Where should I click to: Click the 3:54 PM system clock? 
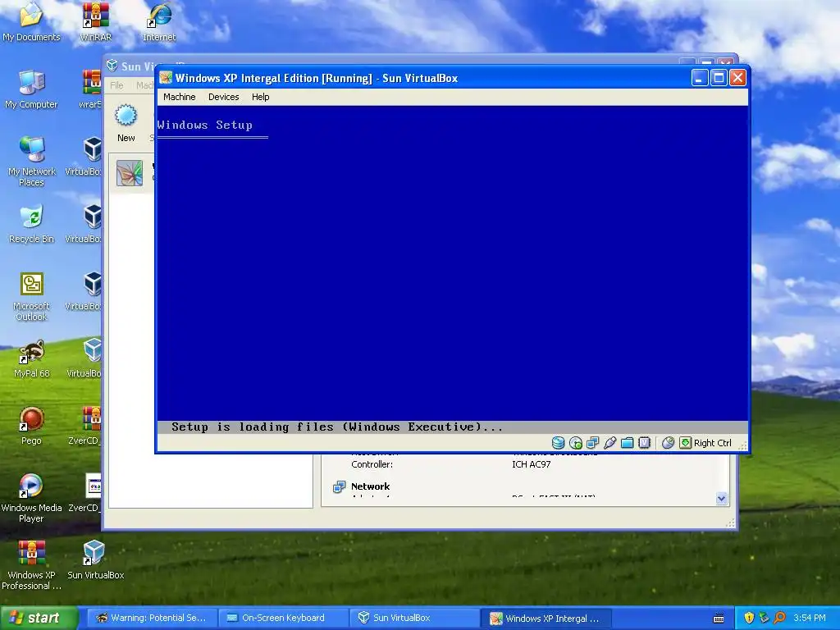click(810, 618)
